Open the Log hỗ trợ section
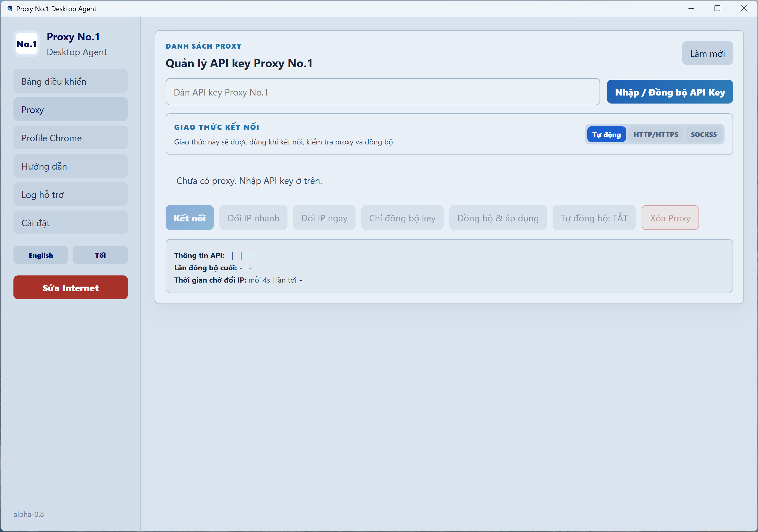Image resolution: width=758 pixels, height=532 pixels. click(x=70, y=194)
